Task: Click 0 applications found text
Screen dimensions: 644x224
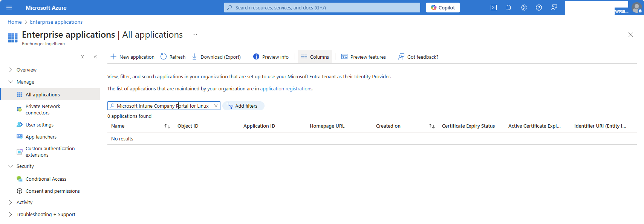Action: point(130,116)
